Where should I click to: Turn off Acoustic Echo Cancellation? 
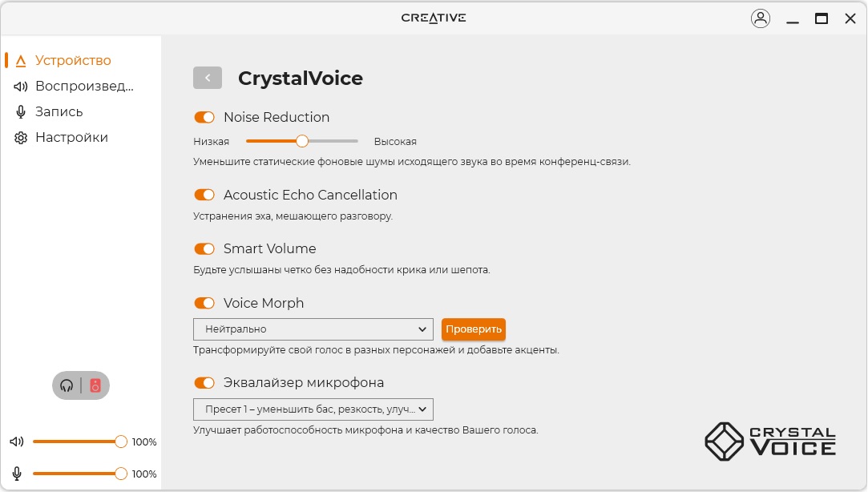point(204,195)
